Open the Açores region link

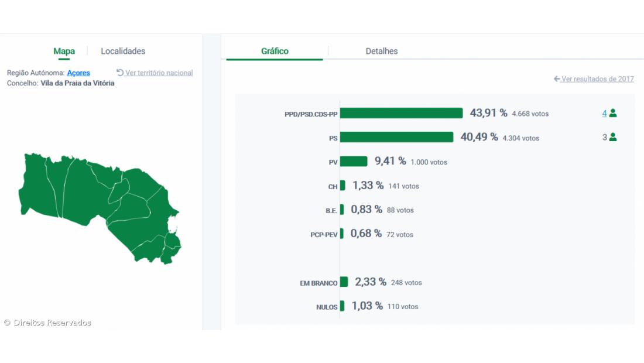point(78,73)
